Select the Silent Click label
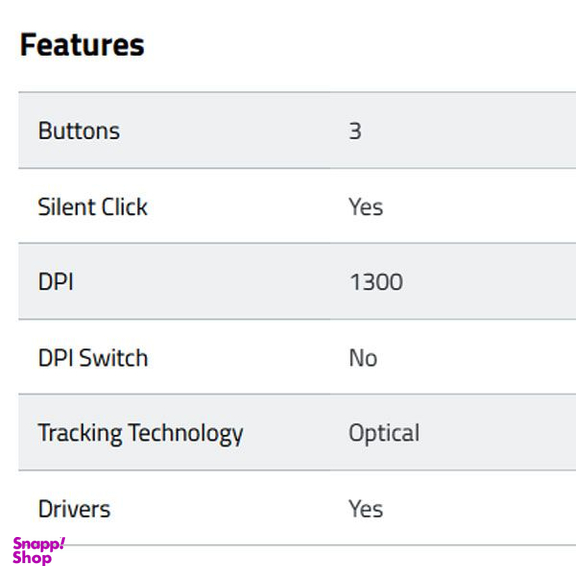Viewport: 576px width, 576px height. point(93,206)
